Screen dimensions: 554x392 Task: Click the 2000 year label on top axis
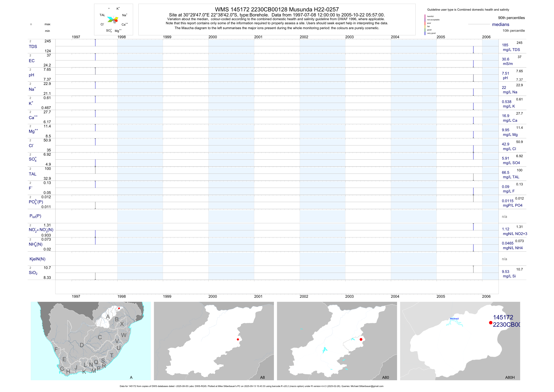tap(213, 37)
